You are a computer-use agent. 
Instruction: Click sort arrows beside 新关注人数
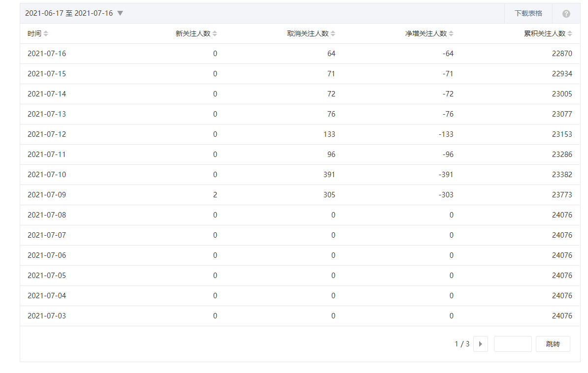coord(215,33)
